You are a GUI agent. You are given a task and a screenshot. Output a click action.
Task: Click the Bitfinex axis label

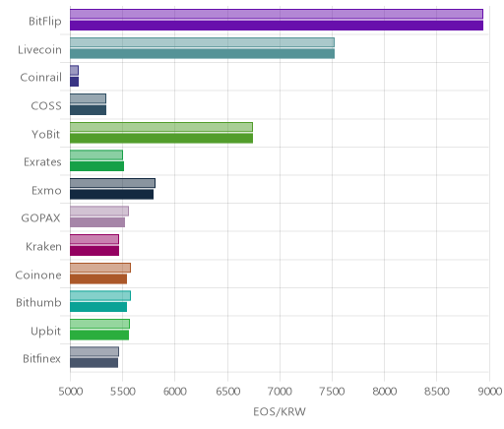pyautogui.click(x=41, y=358)
